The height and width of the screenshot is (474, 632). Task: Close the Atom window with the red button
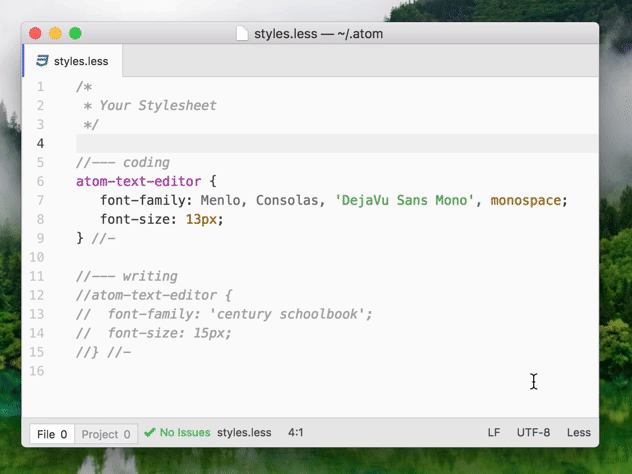pos(35,33)
